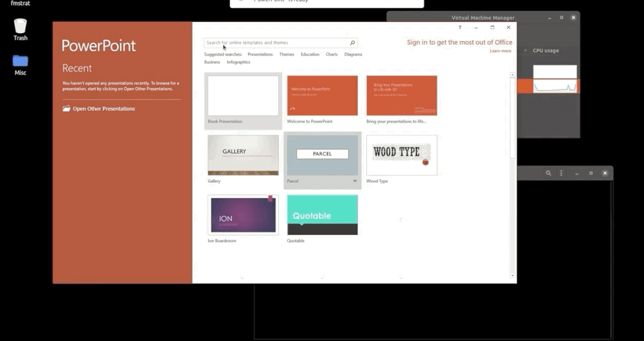Open the dropdown arrow beside CPU usage column
Image resolution: width=644 pixels, height=341 pixels.
click(x=525, y=51)
